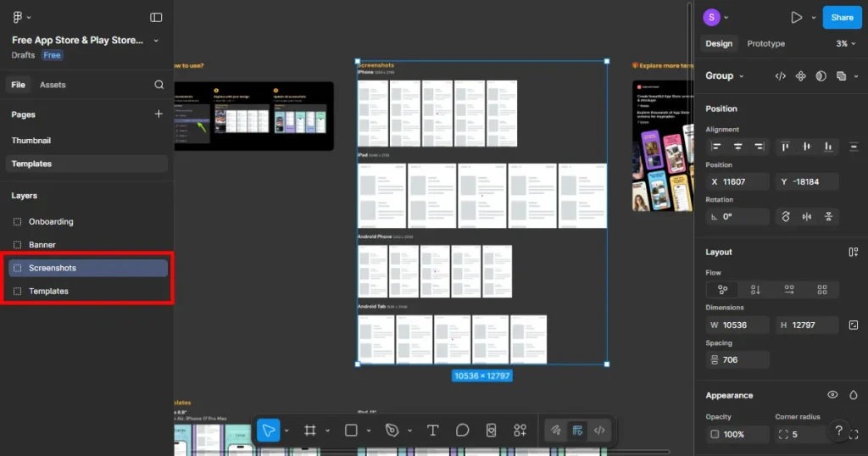Click the Free plan badge
Image resolution: width=868 pixels, height=456 pixels.
(52, 55)
